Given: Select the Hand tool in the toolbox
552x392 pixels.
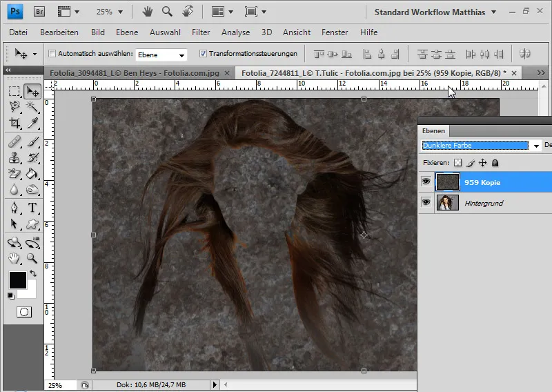Looking at the screenshot, I should (x=14, y=259).
